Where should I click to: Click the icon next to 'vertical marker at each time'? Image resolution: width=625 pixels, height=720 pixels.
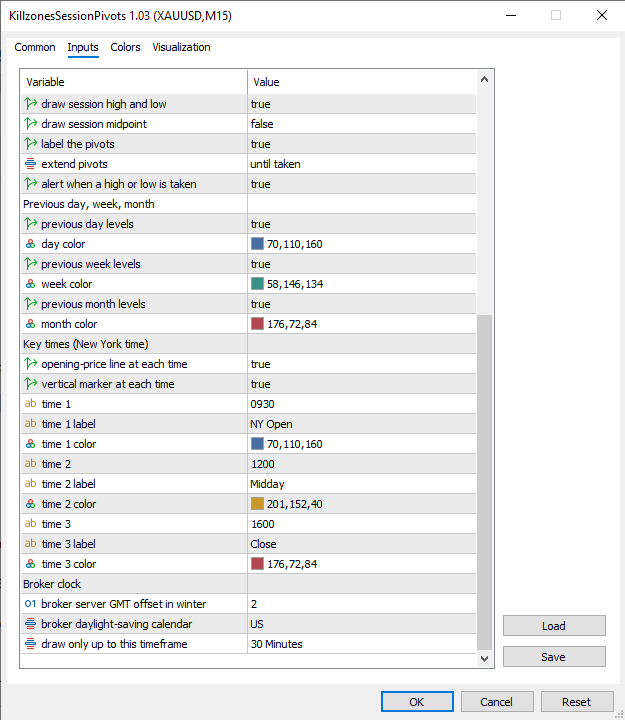pos(31,384)
